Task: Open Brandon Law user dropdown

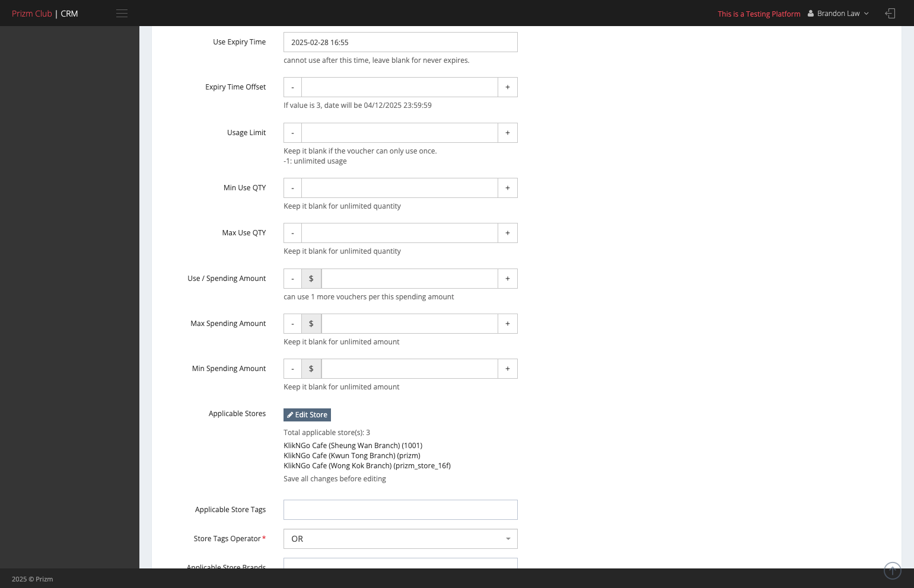Action: (x=838, y=13)
